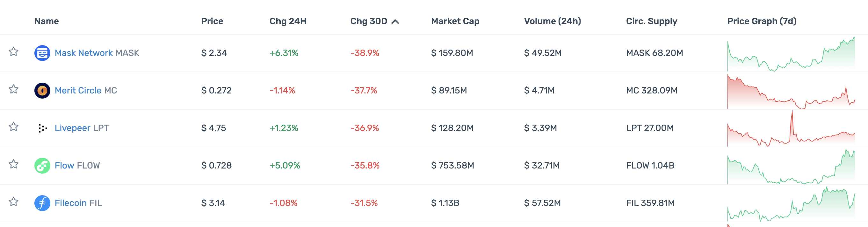The width and height of the screenshot is (868, 227).
Task: Open Flow's 7-day price sparkline
Action: (791, 167)
